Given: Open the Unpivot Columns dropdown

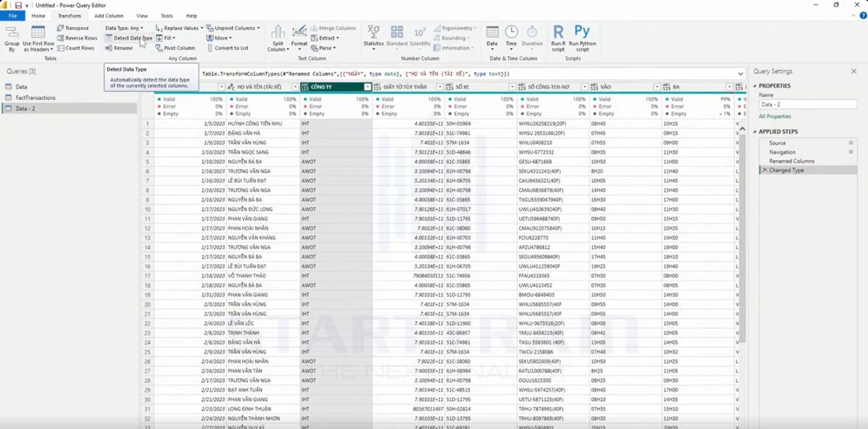Looking at the screenshot, I should click(x=233, y=28).
